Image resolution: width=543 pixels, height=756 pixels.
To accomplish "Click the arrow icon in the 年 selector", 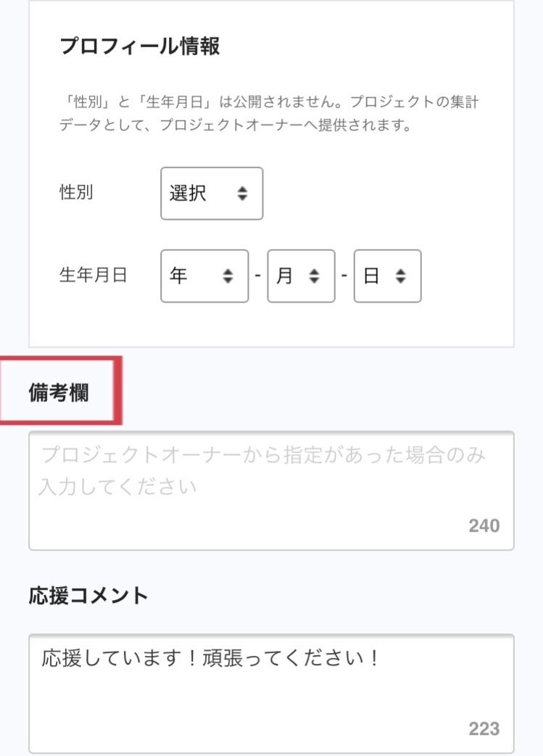I will coord(228,276).
